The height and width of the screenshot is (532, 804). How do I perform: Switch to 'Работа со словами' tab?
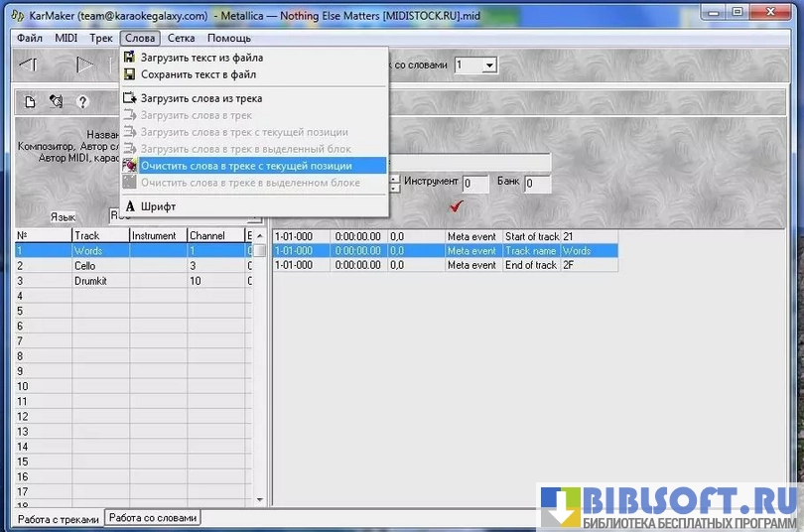pos(153,518)
